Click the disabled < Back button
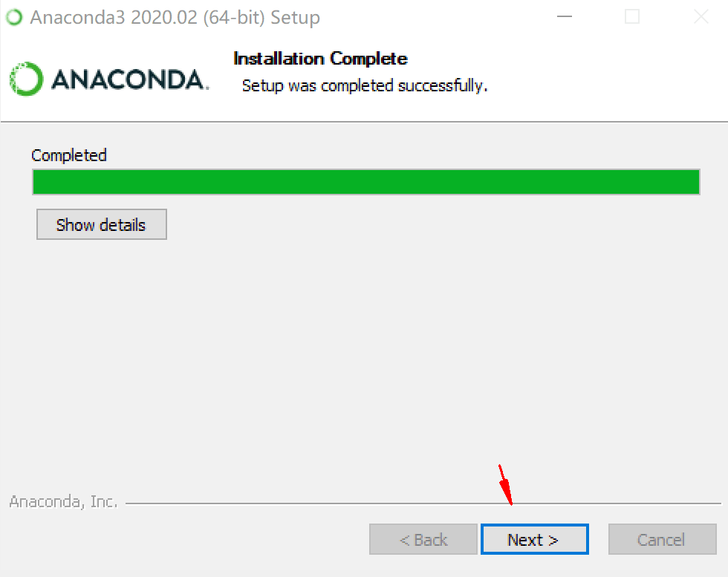This screenshot has height=577, width=728. 423,539
